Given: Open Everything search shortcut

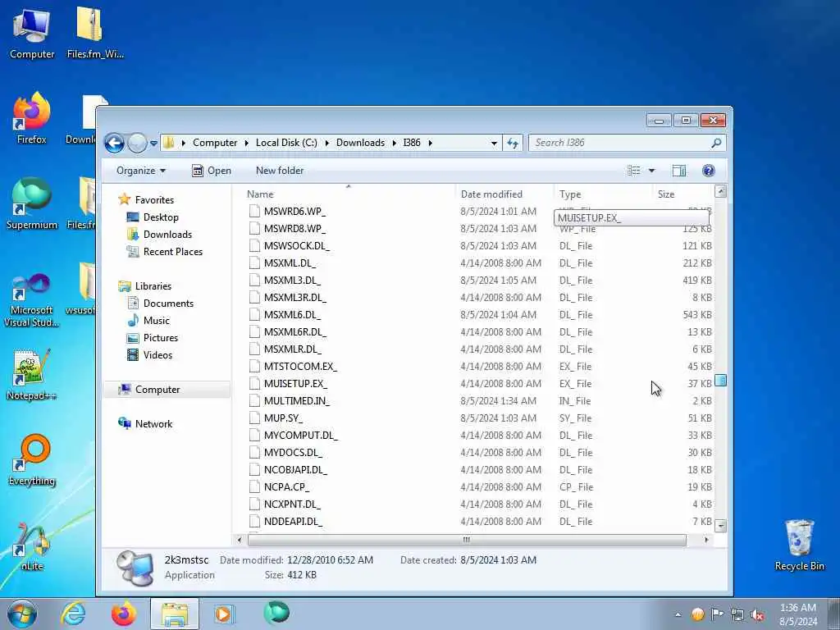Looking at the screenshot, I should [32, 459].
